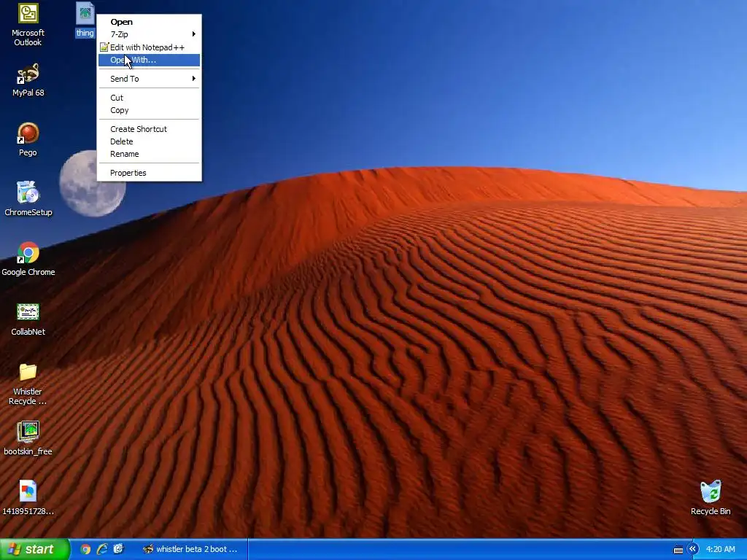Expand the Send To submenu
Image resolution: width=747 pixels, height=560 pixels.
tap(149, 79)
